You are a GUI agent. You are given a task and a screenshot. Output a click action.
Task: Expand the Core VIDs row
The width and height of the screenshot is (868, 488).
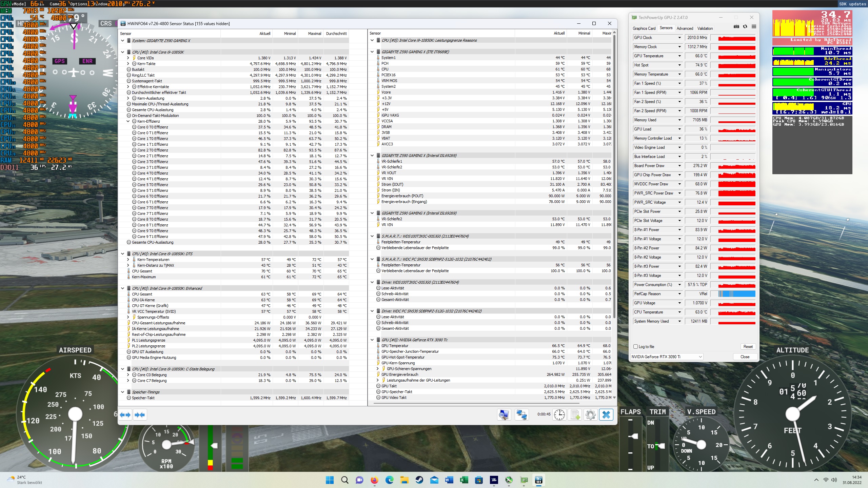128,58
